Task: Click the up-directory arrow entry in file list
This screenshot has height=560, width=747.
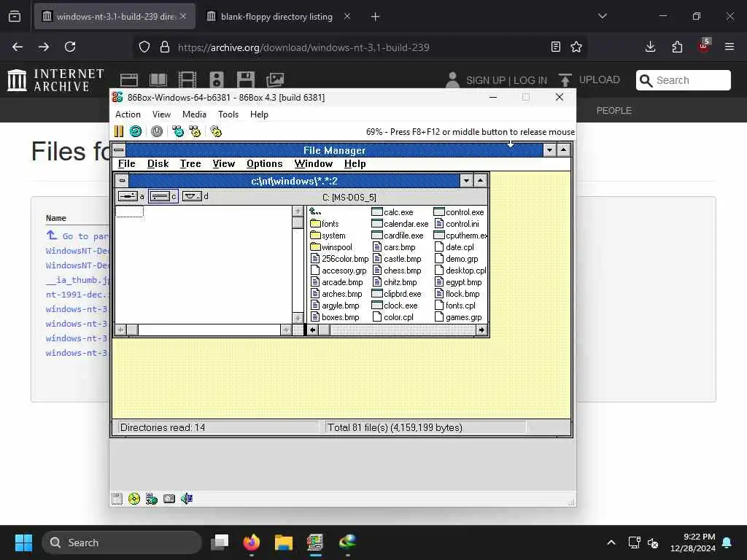Action: click(x=315, y=211)
